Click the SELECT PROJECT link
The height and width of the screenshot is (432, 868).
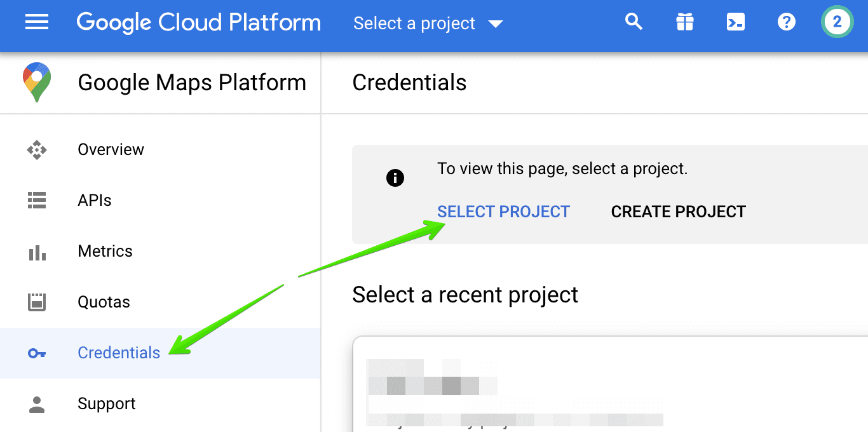503,212
